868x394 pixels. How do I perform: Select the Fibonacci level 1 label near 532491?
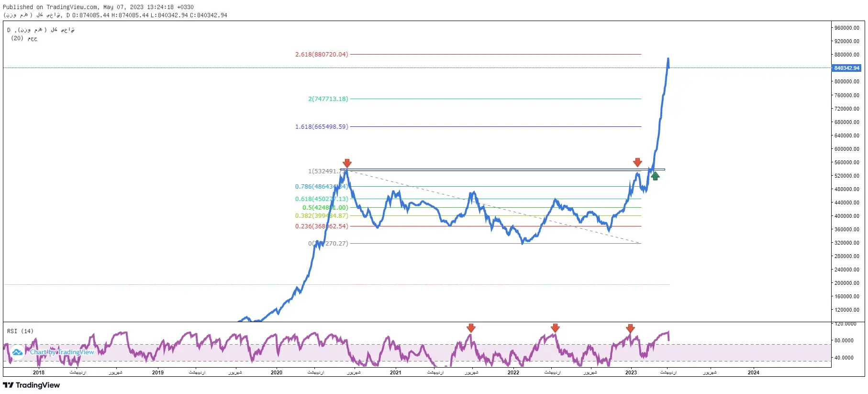pos(328,171)
